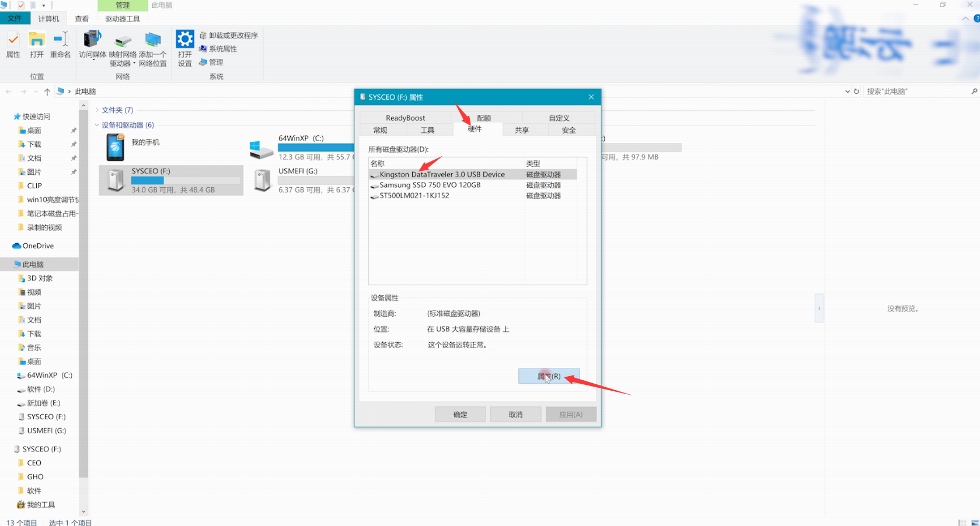Click Manage (管理) in System group

coord(211,62)
